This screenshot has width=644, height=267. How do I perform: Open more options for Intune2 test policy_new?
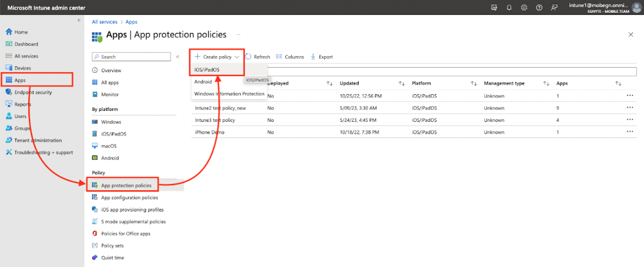pyautogui.click(x=630, y=108)
